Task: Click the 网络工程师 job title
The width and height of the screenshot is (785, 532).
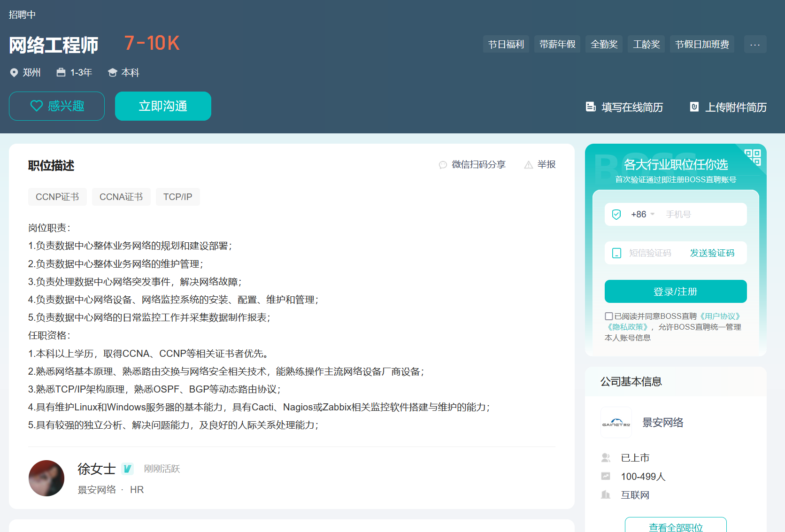Action: pyautogui.click(x=54, y=45)
